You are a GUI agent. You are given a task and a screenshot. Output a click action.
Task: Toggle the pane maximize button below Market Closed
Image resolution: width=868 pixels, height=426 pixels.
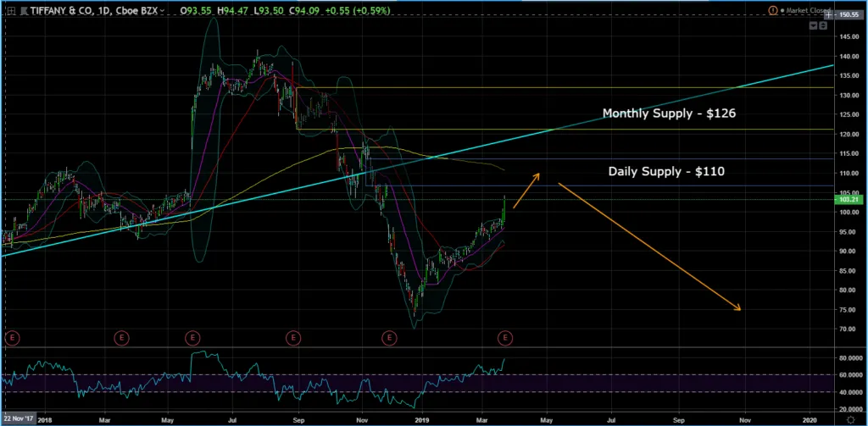(x=822, y=26)
